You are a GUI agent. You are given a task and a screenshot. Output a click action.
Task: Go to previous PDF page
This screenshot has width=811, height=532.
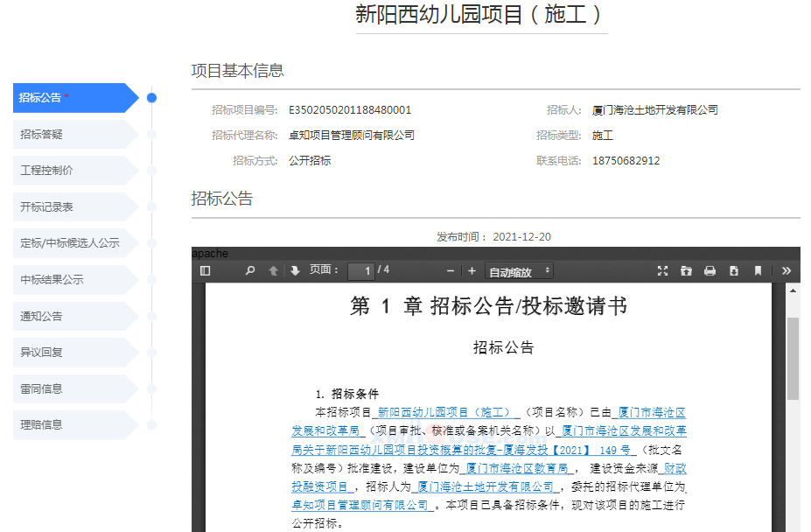273,271
